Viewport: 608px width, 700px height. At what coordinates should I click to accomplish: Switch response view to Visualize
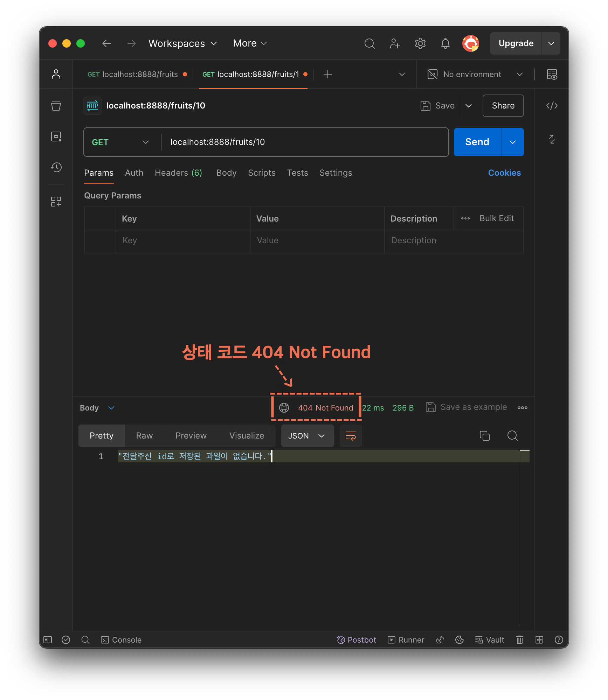pos(247,436)
